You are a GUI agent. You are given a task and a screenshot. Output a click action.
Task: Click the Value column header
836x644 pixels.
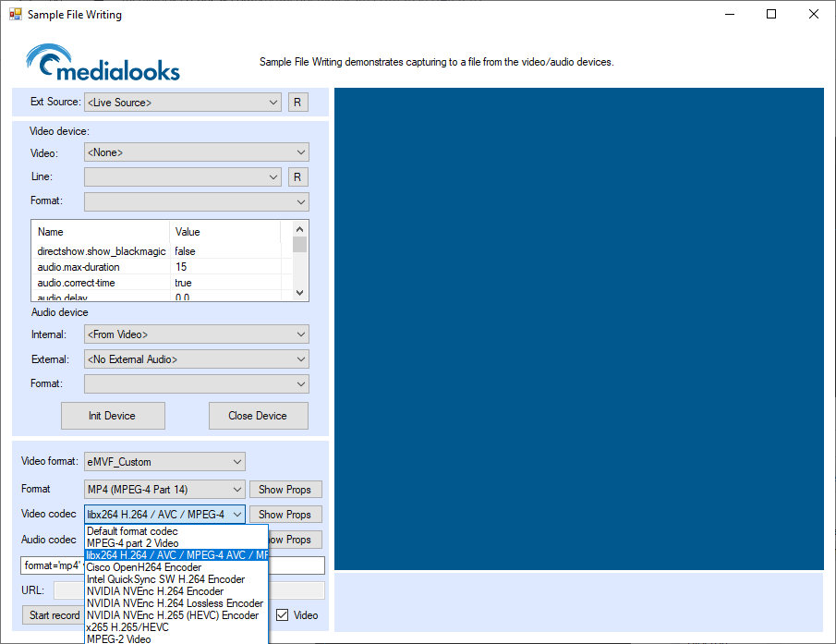225,232
